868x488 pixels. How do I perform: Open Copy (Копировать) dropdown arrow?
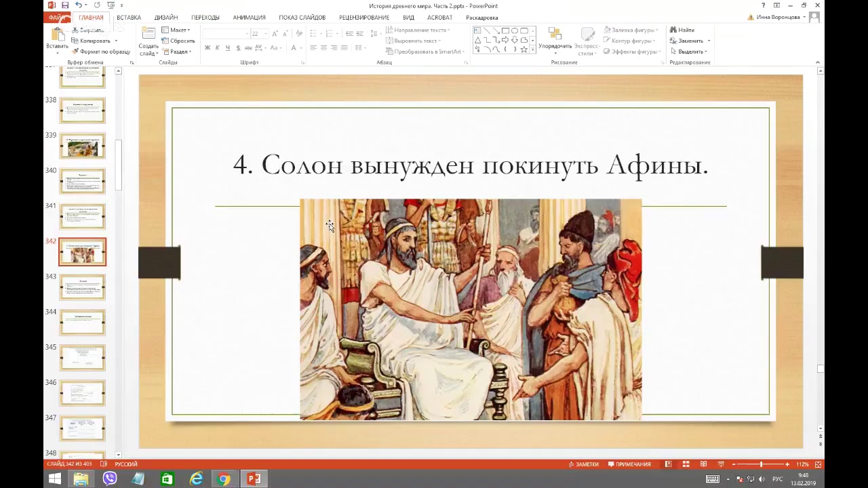click(116, 41)
